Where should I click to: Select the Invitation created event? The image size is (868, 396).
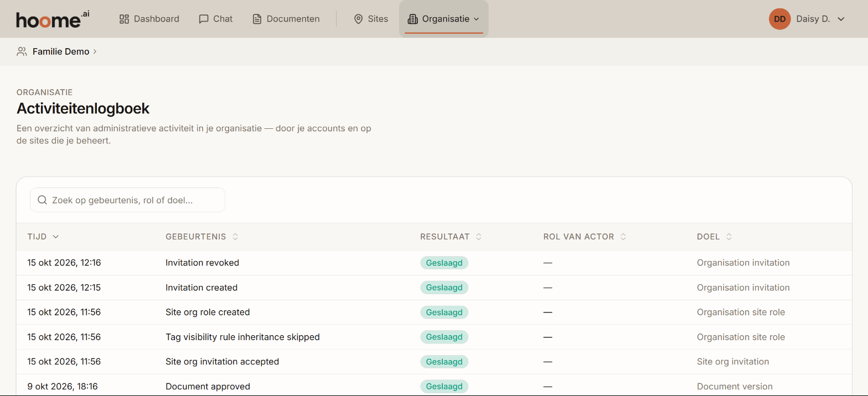[x=201, y=288]
